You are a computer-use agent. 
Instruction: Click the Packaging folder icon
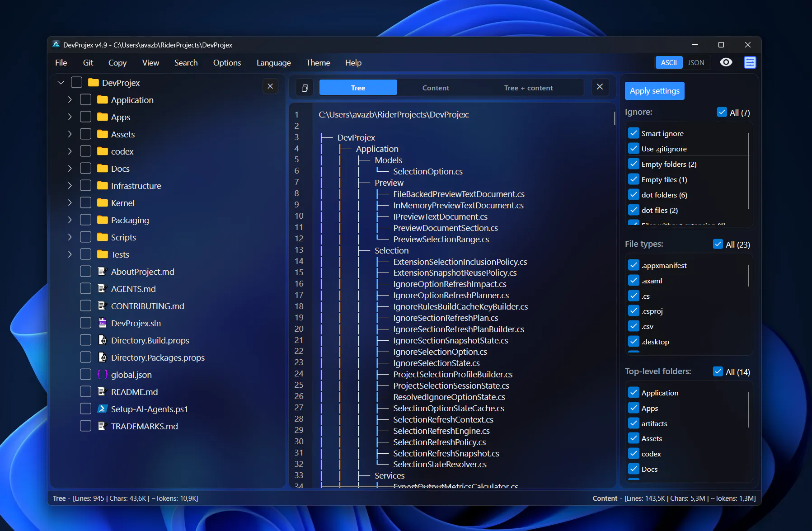pyautogui.click(x=103, y=220)
